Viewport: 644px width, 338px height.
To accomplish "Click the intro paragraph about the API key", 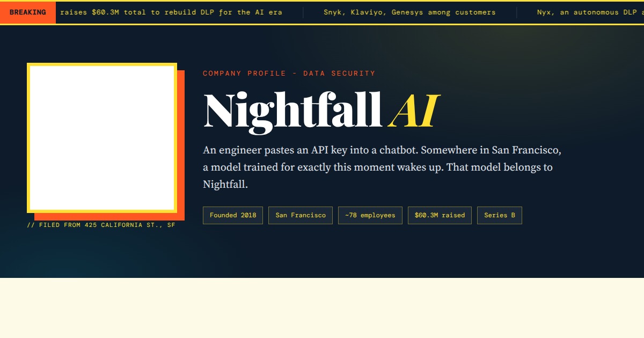I will 382,167.
